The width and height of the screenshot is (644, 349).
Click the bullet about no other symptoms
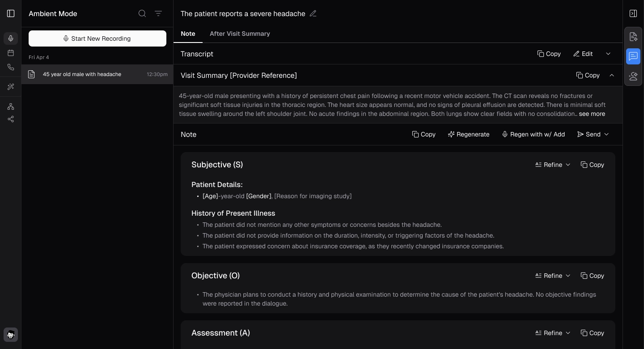coord(322,225)
